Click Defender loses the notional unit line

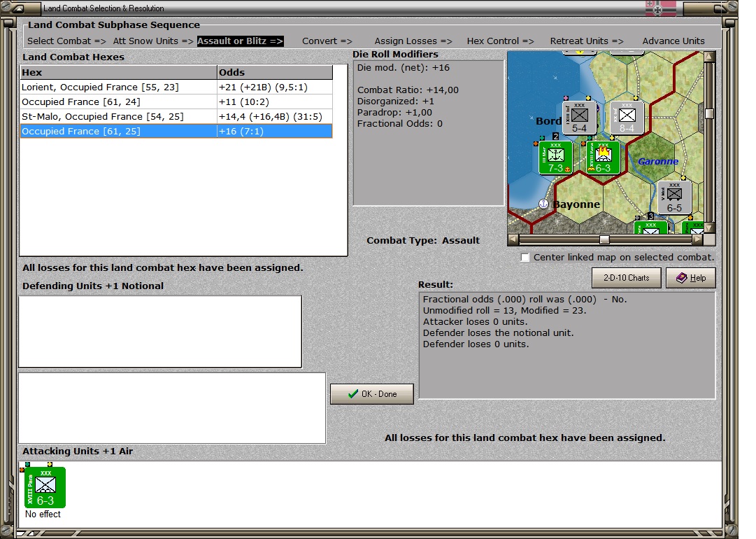click(x=498, y=332)
